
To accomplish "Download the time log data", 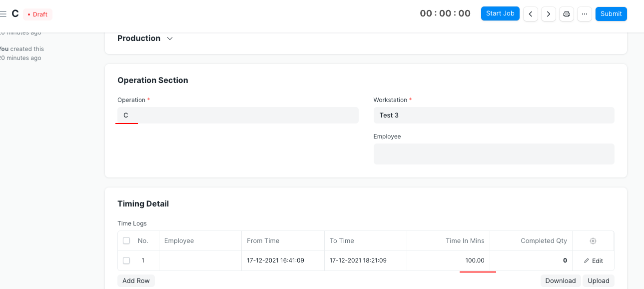I will [x=560, y=280].
